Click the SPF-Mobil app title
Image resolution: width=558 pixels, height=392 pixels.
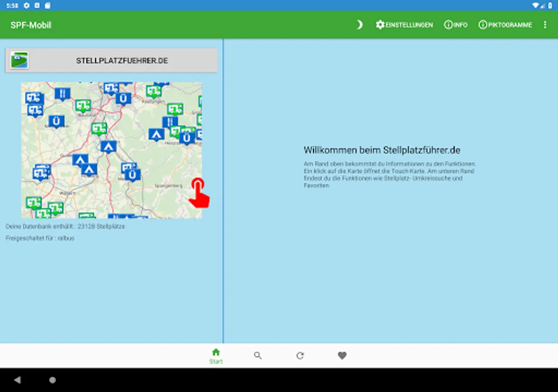tap(31, 25)
